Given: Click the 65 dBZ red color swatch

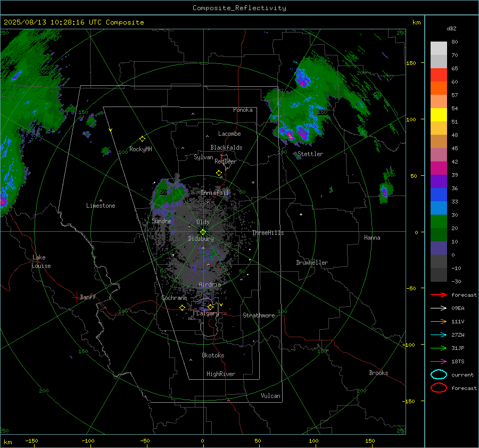Looking at the screenshot, I should point(439,75).
